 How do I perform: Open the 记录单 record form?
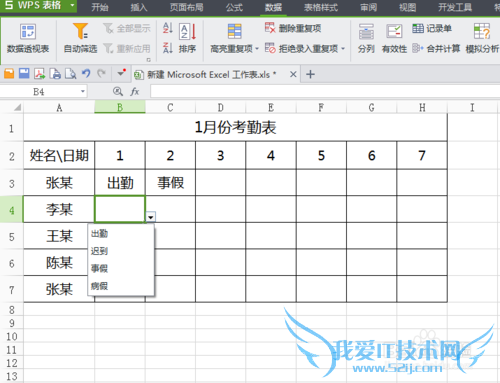tap(432, 28)
